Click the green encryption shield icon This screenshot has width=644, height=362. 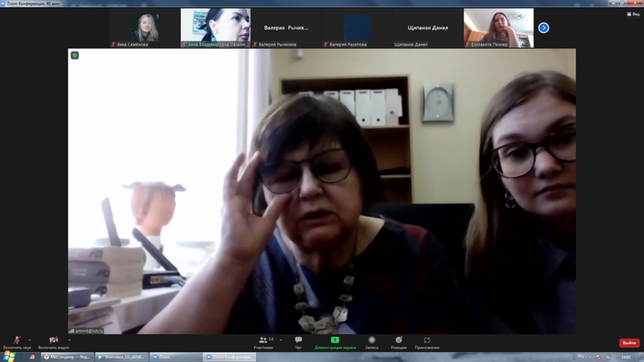coord(75,55)
